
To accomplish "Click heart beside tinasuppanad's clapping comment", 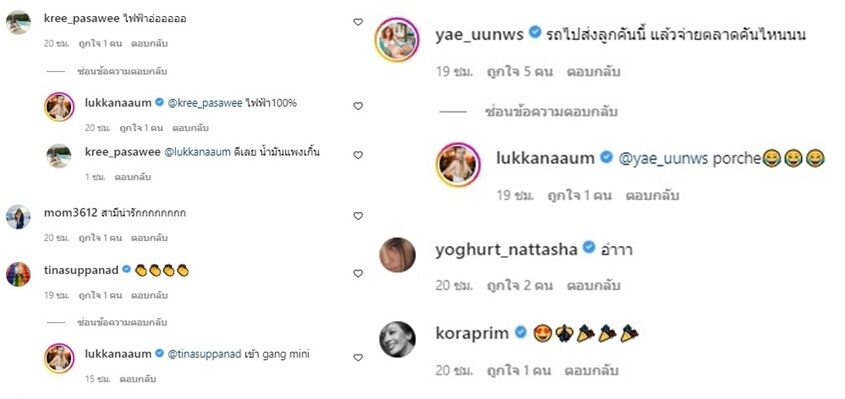I will click(x=357, y=273).
